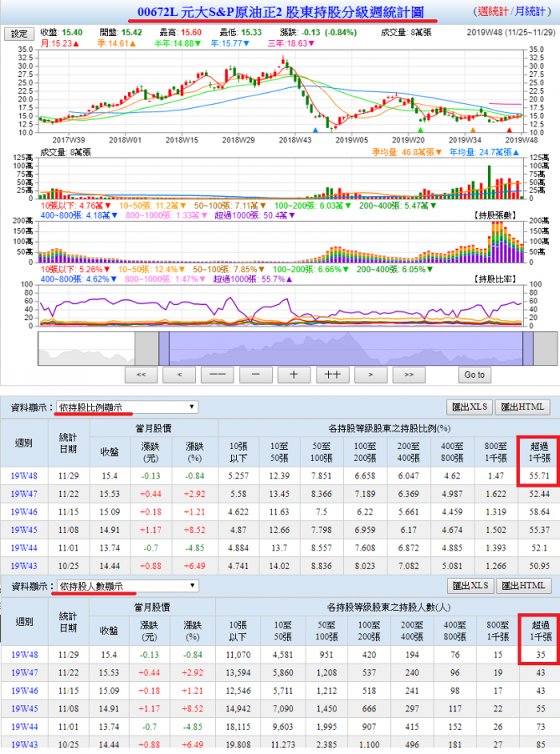Open the 依持股比例顯示 dropdown

(127, 407)
